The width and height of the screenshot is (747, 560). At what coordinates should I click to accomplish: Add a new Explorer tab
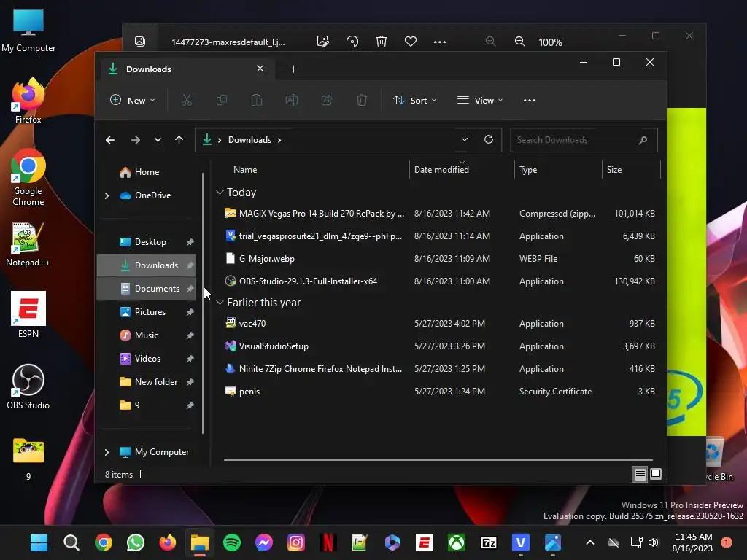(293, 69)
